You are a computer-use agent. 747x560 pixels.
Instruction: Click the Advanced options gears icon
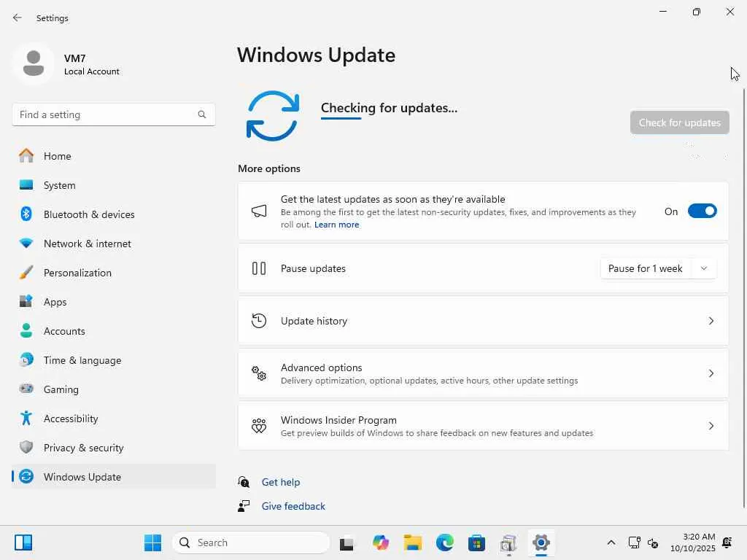[x=259, y=373]
